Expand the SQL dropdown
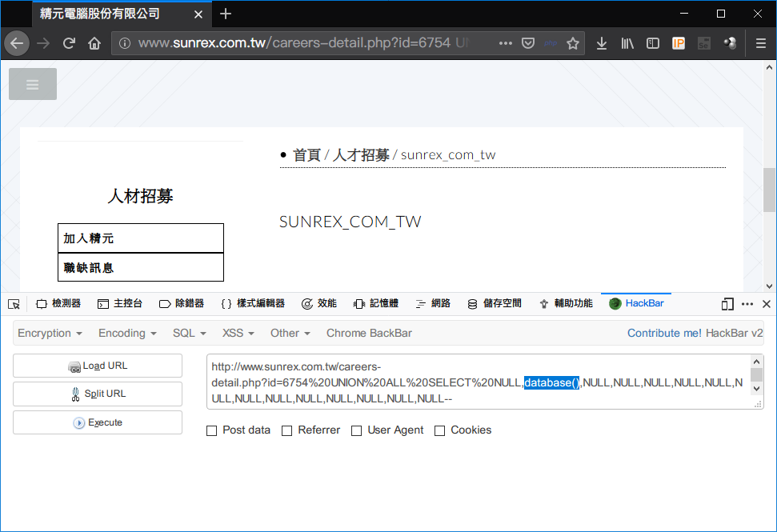The height and width of the screenshot is (532, 777). coord(190,334)
